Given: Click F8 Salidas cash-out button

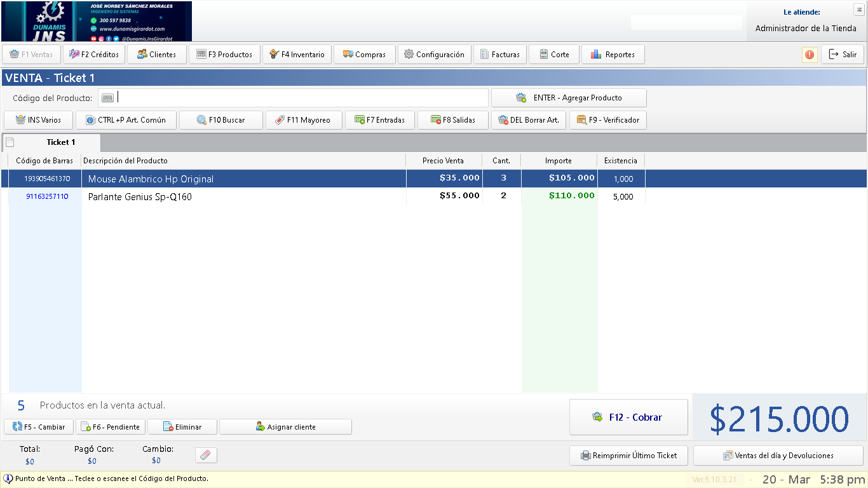Looking at the screenshot, I should [453, 120].
